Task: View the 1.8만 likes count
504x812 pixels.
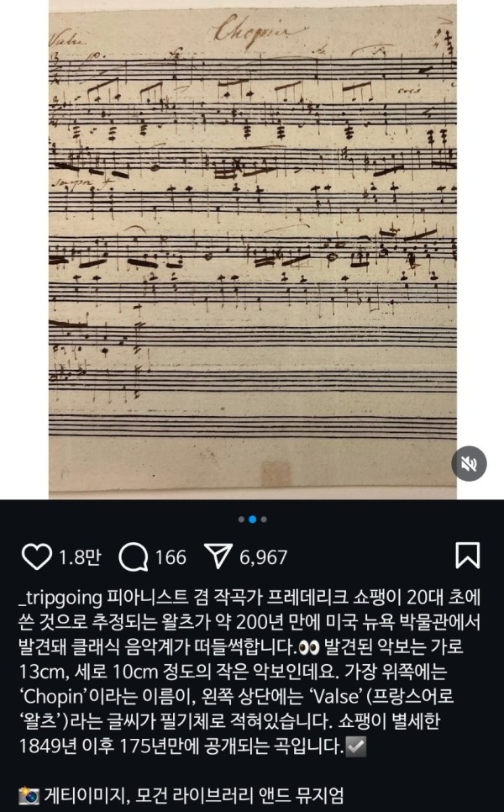Action: [80, 557]
